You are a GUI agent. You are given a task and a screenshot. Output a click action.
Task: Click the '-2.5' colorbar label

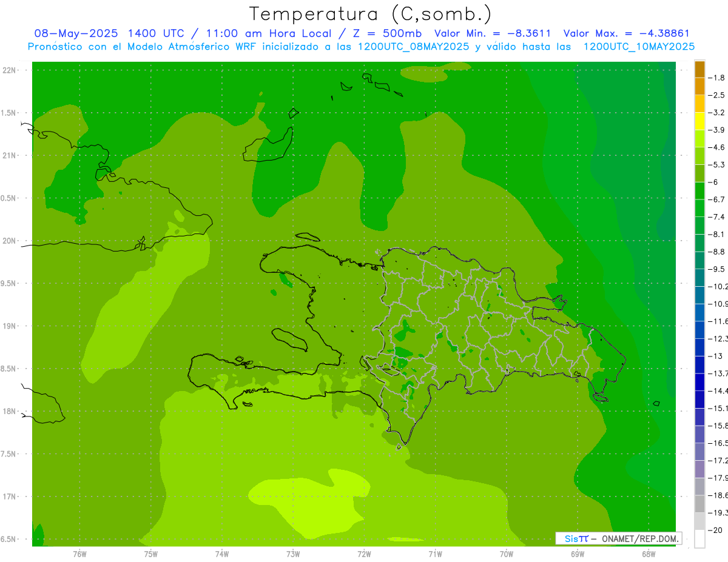click(717, 95)
